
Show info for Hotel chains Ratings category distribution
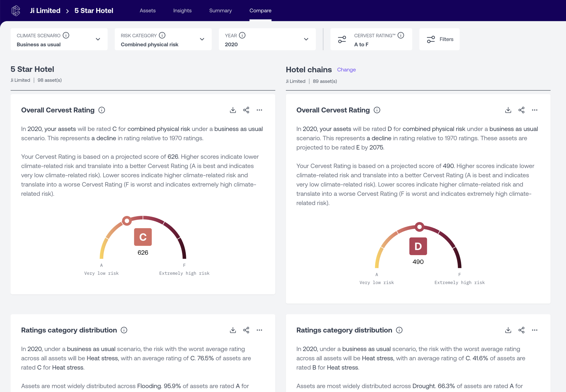coord(399,330)
